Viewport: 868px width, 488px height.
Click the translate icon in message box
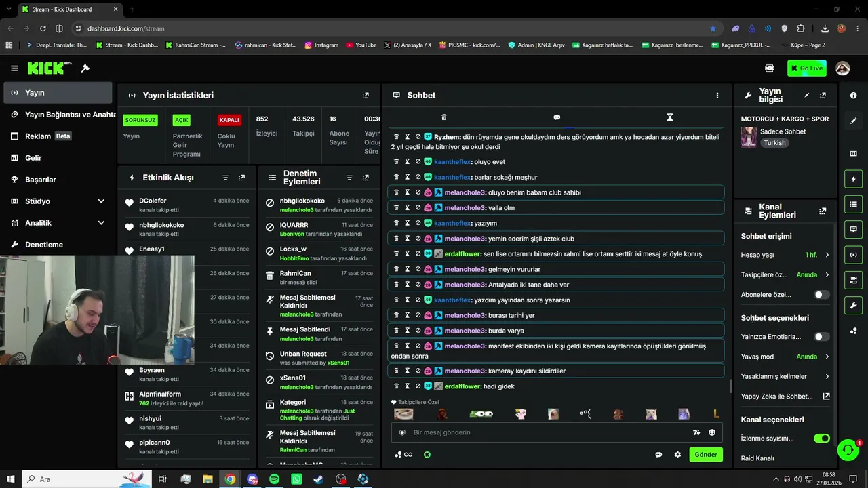coord(696,432)
